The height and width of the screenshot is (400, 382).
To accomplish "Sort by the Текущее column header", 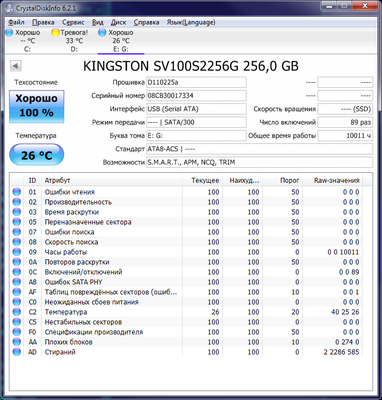I will coord(202,180).
